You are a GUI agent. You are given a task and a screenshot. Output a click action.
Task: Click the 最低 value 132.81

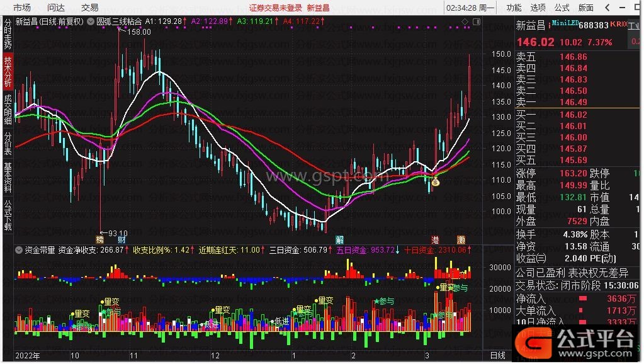coord(573,197)
